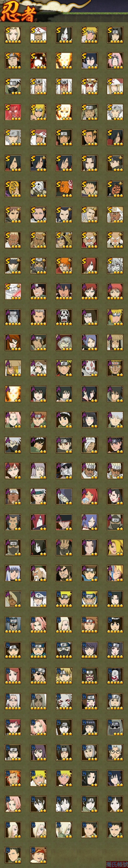The image size is (128, 868).
Task: Open the S-rank Orochimaru portrait
Action: click(64, 35)
